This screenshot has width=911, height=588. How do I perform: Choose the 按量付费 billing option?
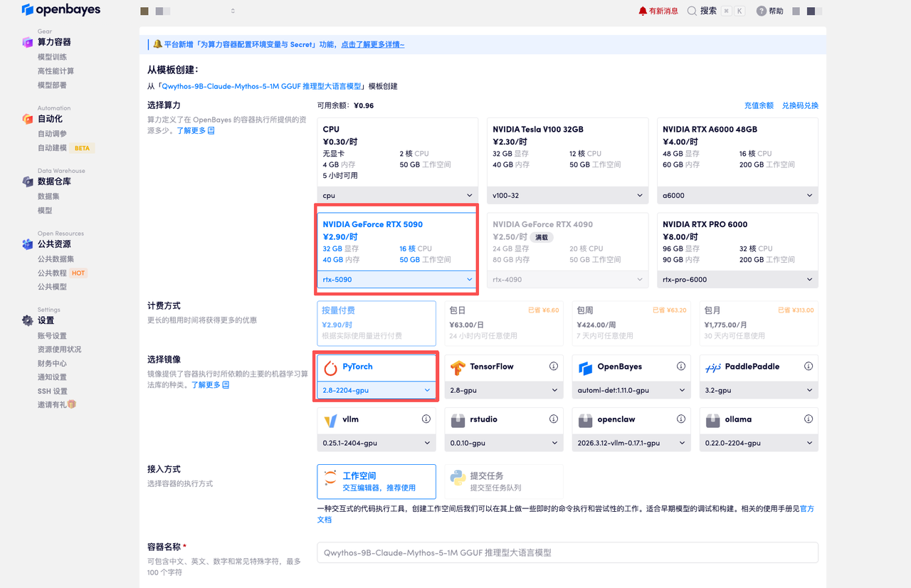tap(376, 323)
